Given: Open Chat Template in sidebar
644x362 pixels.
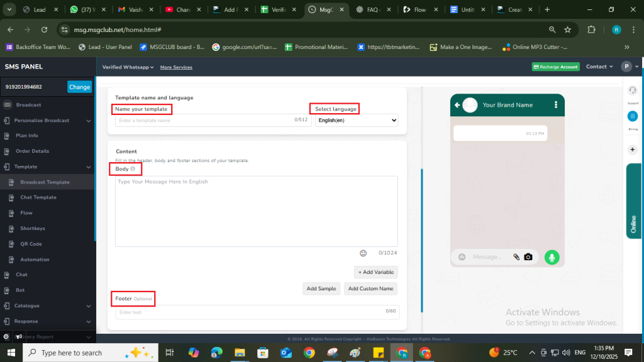Looking at the screenshot, I should (x=38, y=197).
